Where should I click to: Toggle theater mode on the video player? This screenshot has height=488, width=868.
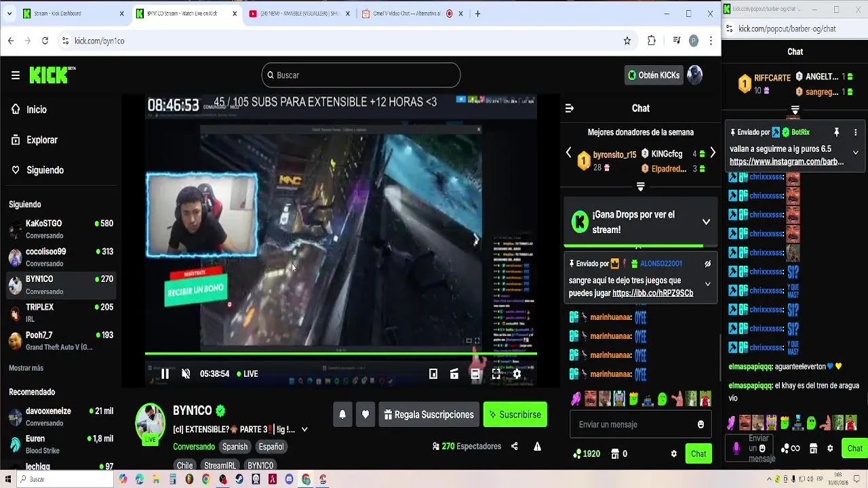pyautogui.click(x=475, y=373)
